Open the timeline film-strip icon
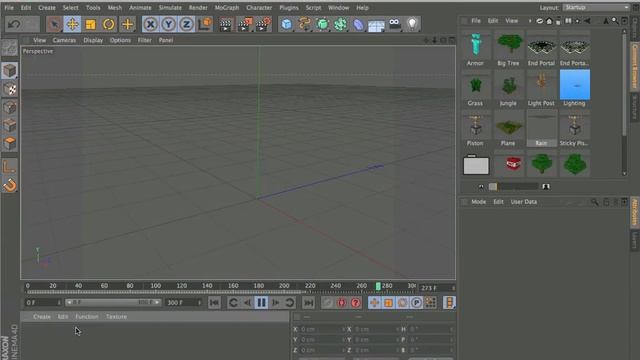640x360 pixels. coord(449,303)
